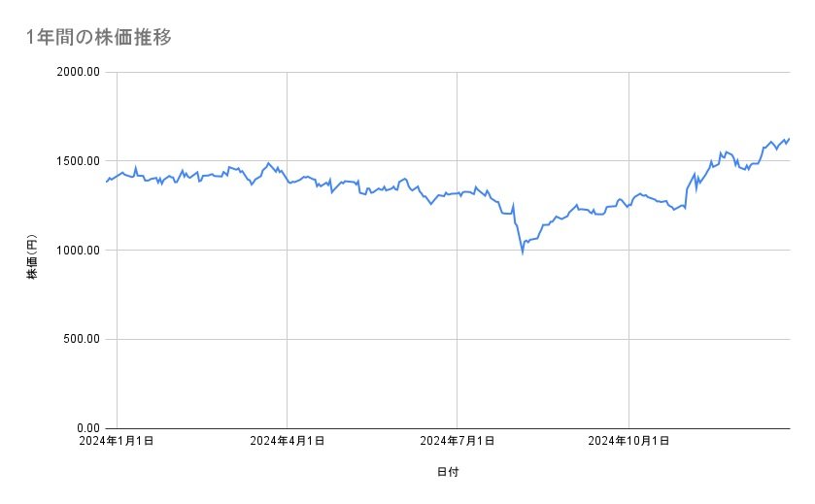Click the leftmost start of the price line
Screen dimensions: 815x504
click(x=106, y=182)
